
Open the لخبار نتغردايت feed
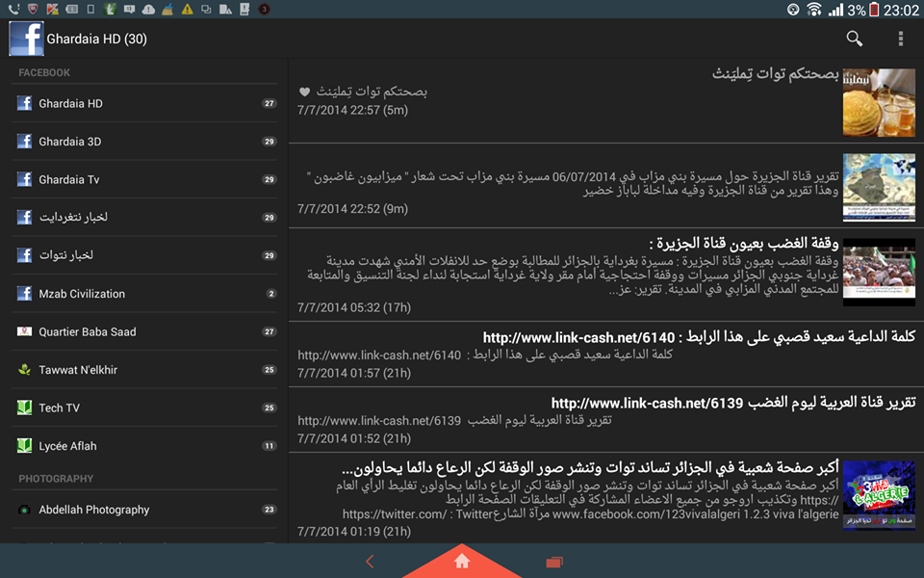click(144, 217)
